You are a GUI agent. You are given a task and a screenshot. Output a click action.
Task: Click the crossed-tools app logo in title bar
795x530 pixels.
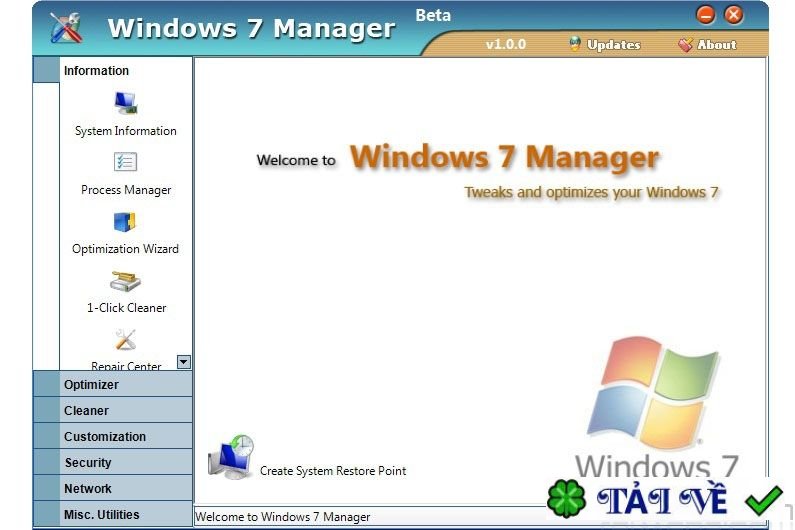click(66, 27)
